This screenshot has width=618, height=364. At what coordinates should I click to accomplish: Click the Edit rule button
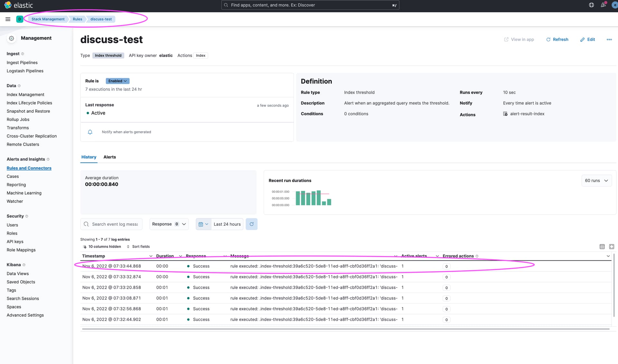click(x=587, y=40)
